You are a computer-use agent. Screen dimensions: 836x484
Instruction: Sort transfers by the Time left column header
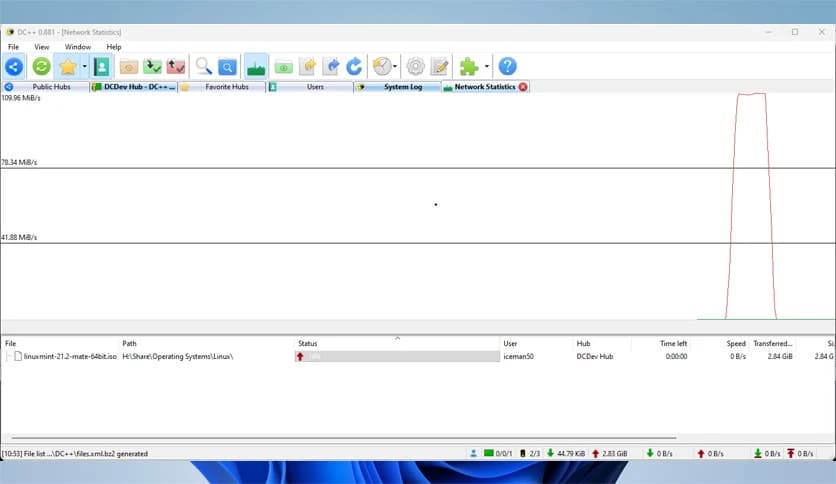point(661,344)
